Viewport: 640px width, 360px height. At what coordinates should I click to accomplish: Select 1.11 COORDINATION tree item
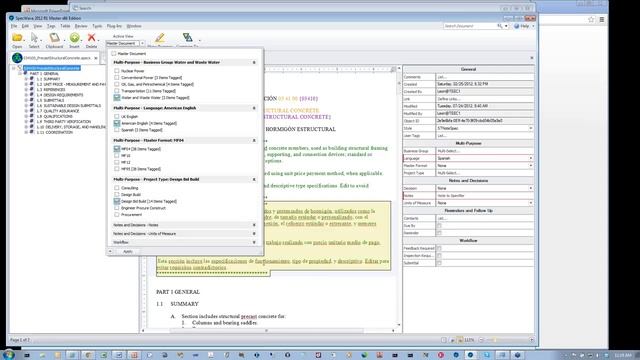tap(55, 132)
